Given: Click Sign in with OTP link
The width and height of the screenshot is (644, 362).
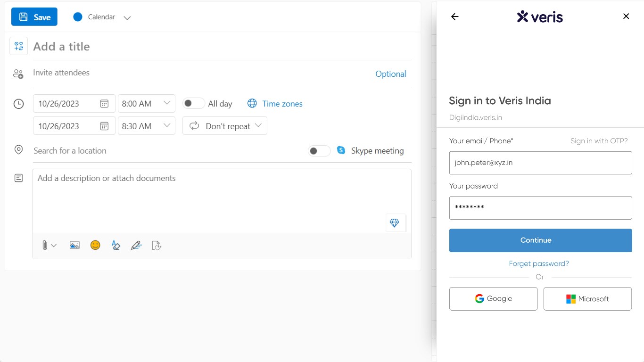Looking at the screenshot, I should pos(599,141).
